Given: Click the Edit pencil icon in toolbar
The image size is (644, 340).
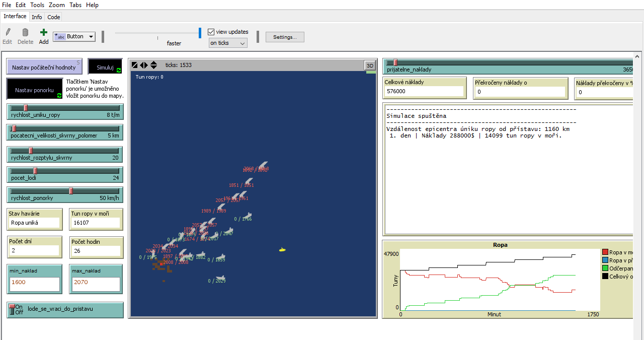Looking at the screenshot, I should pyautogui.click(x=8, y=33).
